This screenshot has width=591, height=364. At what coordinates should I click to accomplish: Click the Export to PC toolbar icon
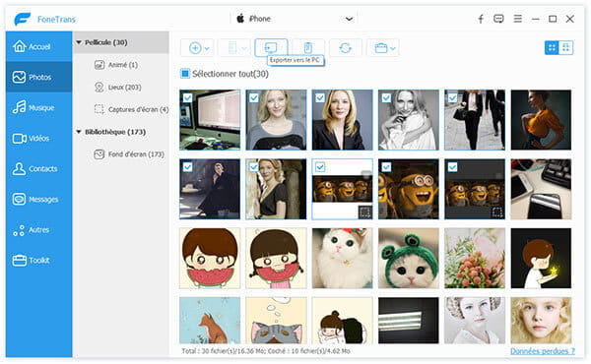(271, 48)
